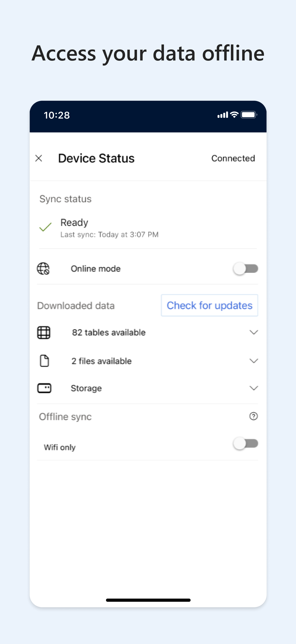Click Check for updates button
This screenshot has height=644, width=296.
point(209,306)
